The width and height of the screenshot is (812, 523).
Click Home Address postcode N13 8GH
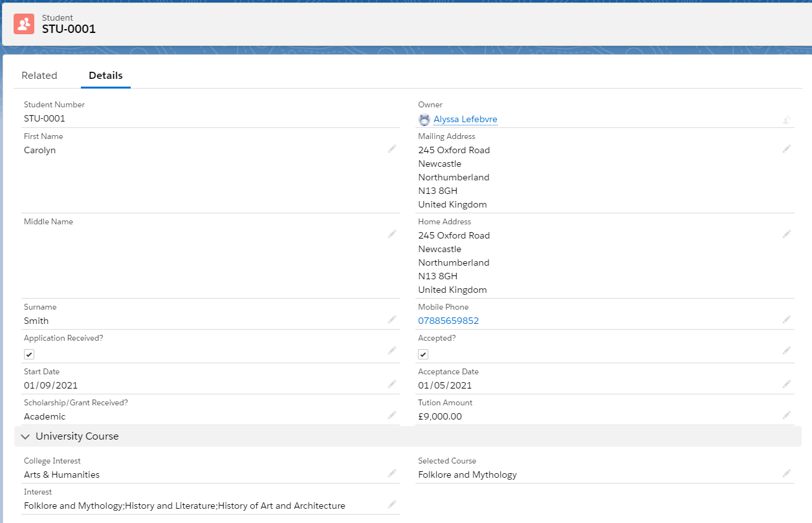click(x=438, y=276)
